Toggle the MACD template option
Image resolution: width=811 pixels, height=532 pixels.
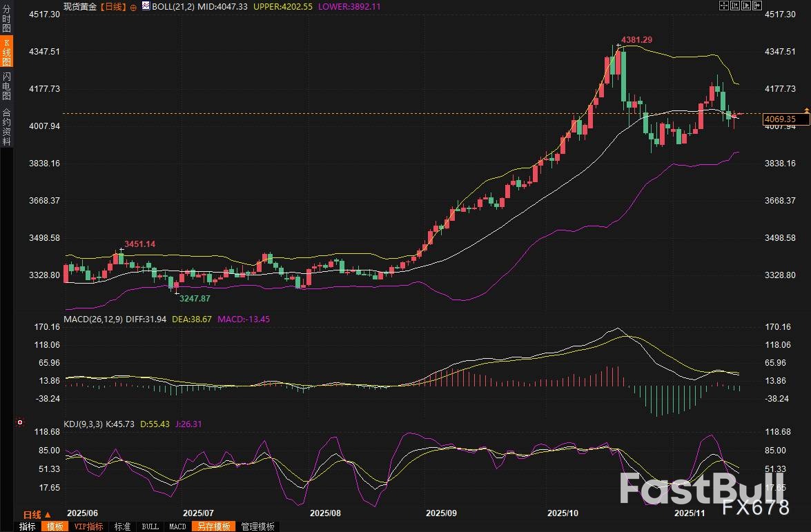coord(177,526)
